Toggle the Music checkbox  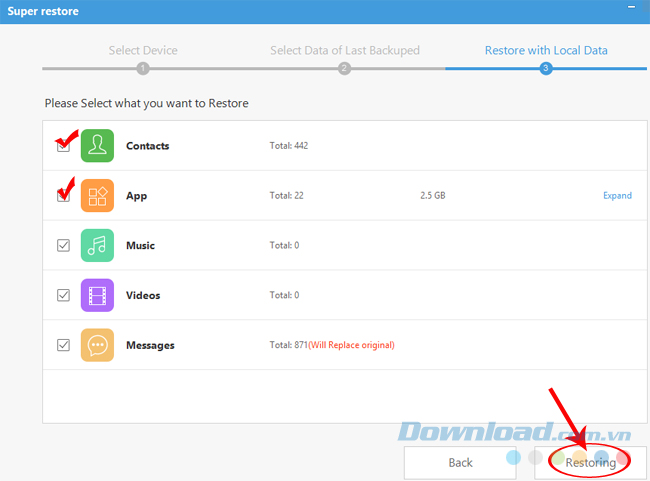[x=64, y=246]
